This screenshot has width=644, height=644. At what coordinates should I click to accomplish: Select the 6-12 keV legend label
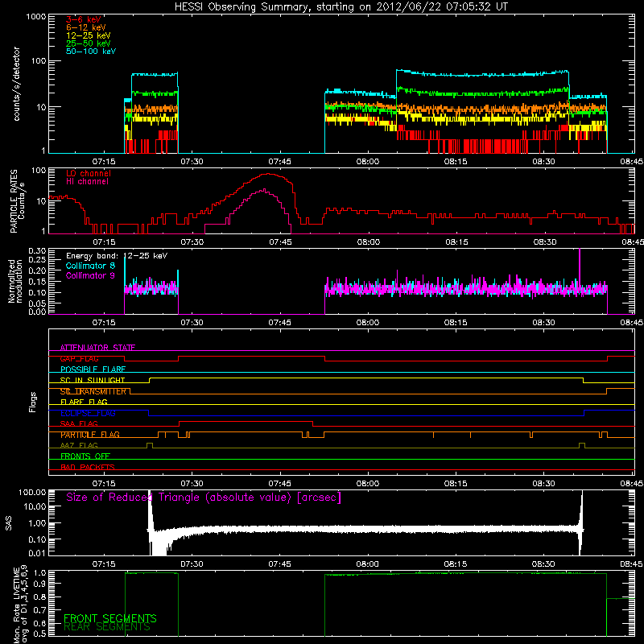tap(86, 27)
